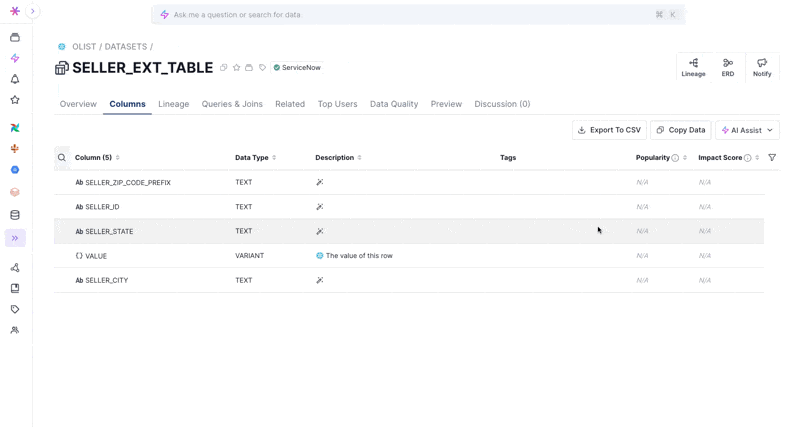Click the magic wand for SELLER_ID description

pyautogui.click(x=320, y=207)
